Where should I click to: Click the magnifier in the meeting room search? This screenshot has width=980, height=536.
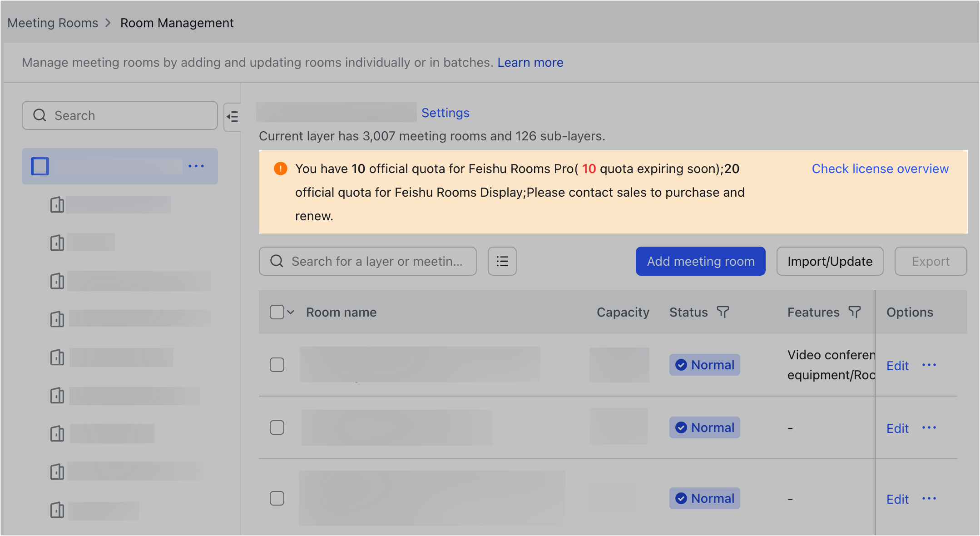[277, 261]
